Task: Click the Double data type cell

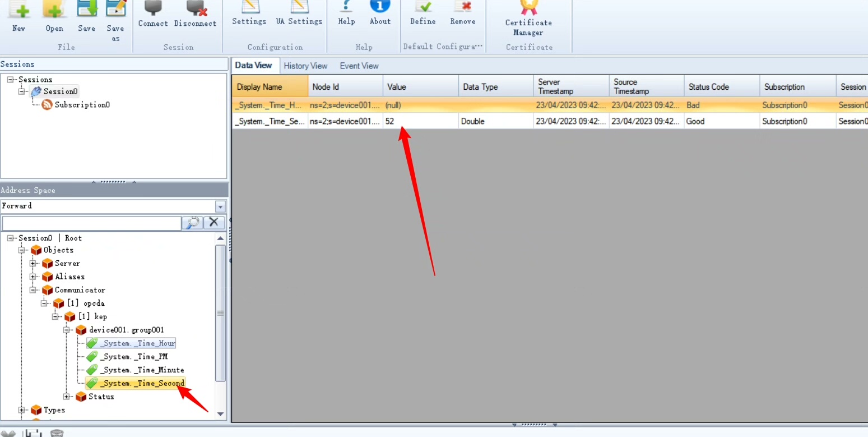Action: coord(496,121)
